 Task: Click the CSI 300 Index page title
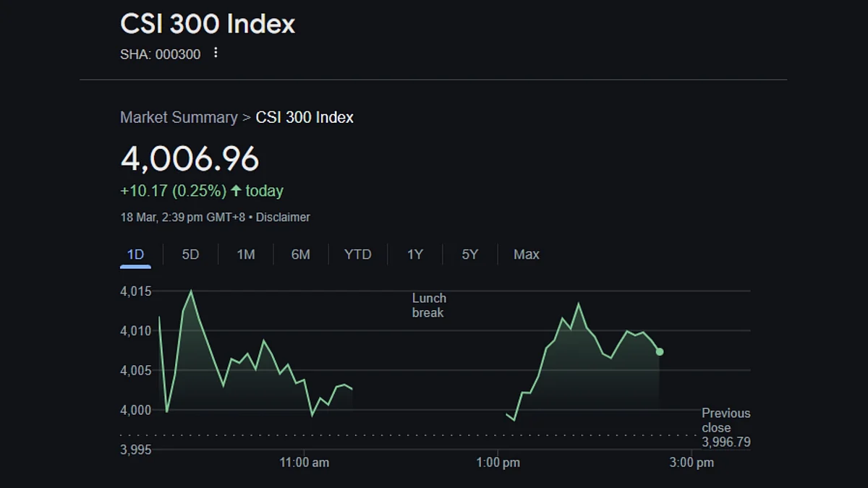click(x=208, y=24)
